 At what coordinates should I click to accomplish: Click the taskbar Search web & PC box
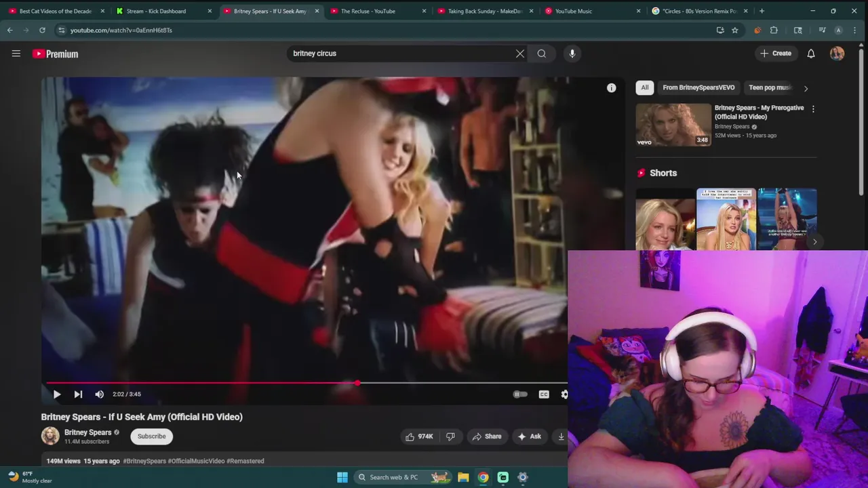[x=403, y=477]
